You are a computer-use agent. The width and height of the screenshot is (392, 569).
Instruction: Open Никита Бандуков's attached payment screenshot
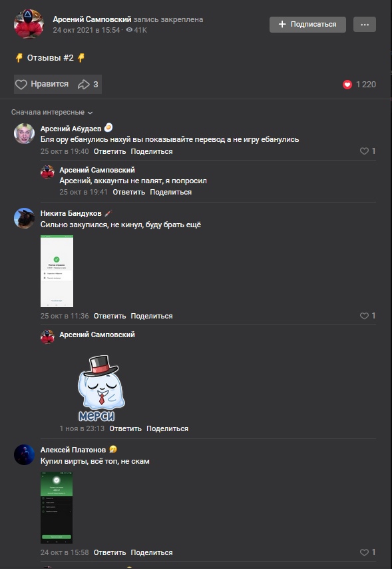point(57,271)
